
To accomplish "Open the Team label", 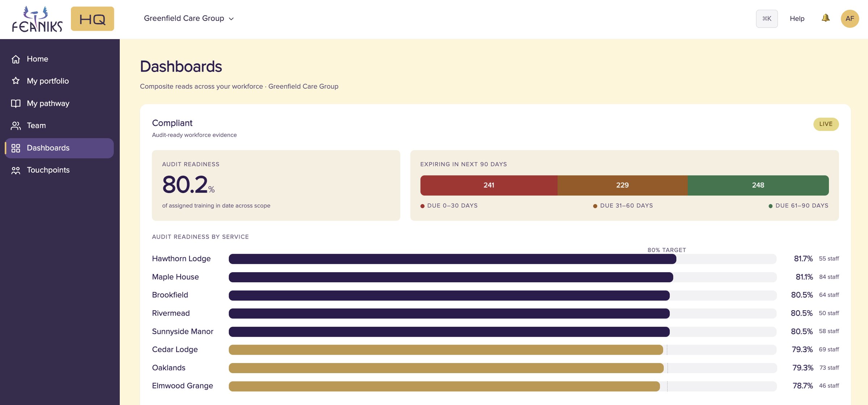I will coord(36,126).
